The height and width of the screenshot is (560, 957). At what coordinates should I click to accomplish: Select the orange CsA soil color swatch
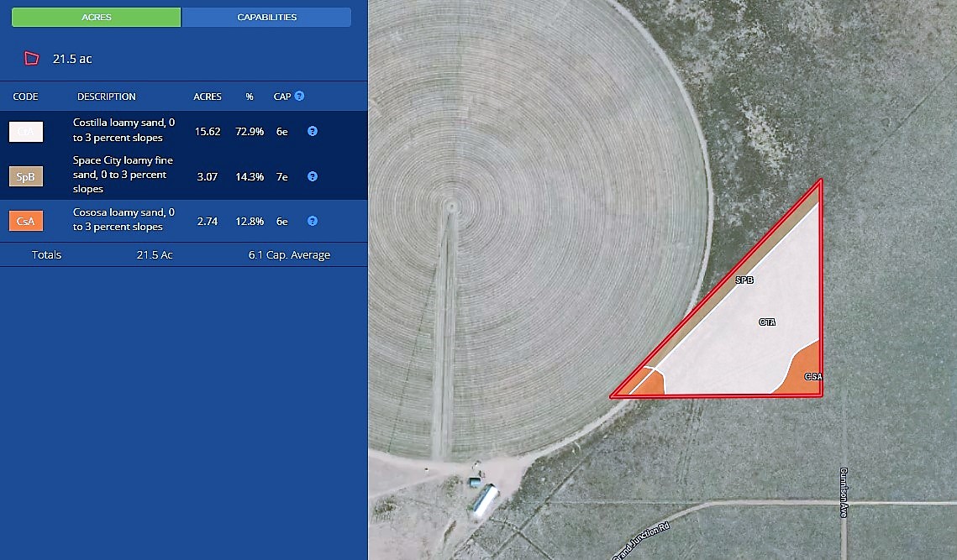(x=26, y=222)
